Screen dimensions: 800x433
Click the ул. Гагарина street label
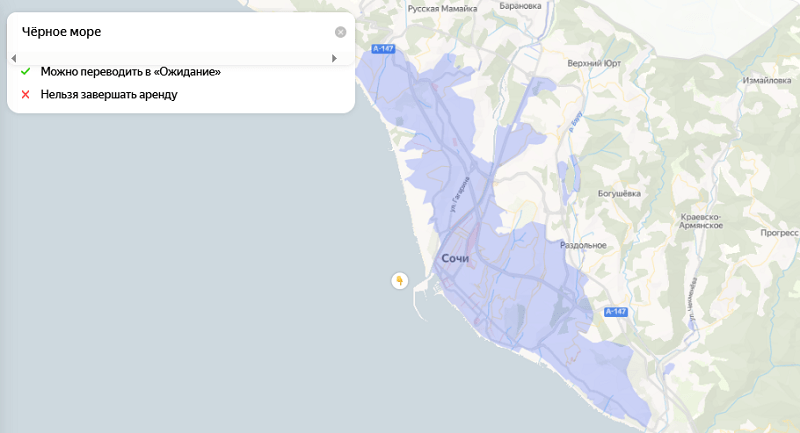(x=459, y=186)
